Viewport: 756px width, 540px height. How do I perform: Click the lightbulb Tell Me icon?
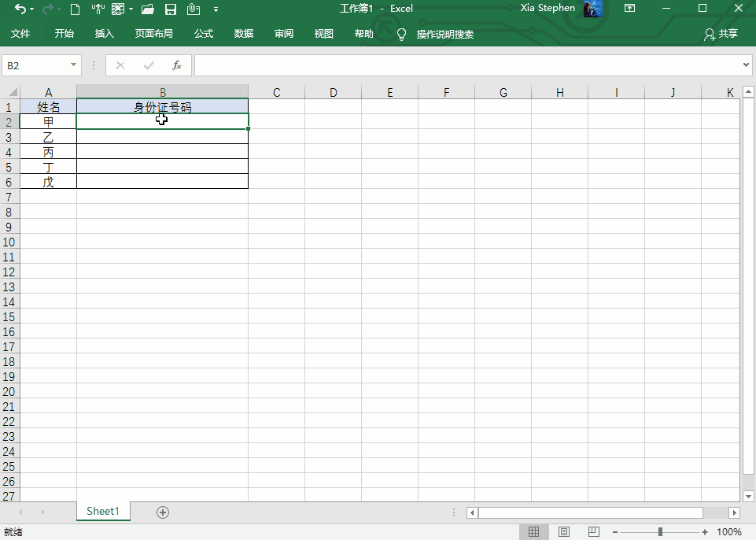click(x=401, y=35)
